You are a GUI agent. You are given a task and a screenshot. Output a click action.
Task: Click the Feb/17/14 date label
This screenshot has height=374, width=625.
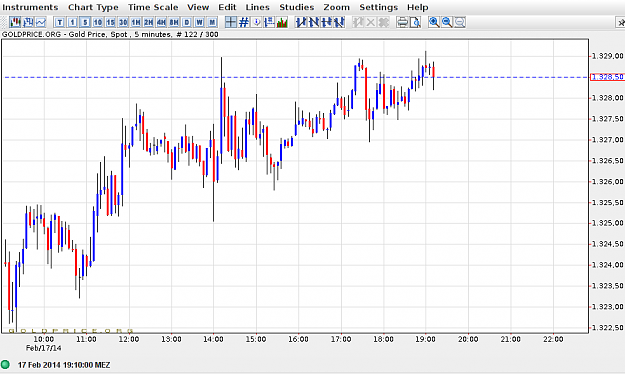pos(44,348)
